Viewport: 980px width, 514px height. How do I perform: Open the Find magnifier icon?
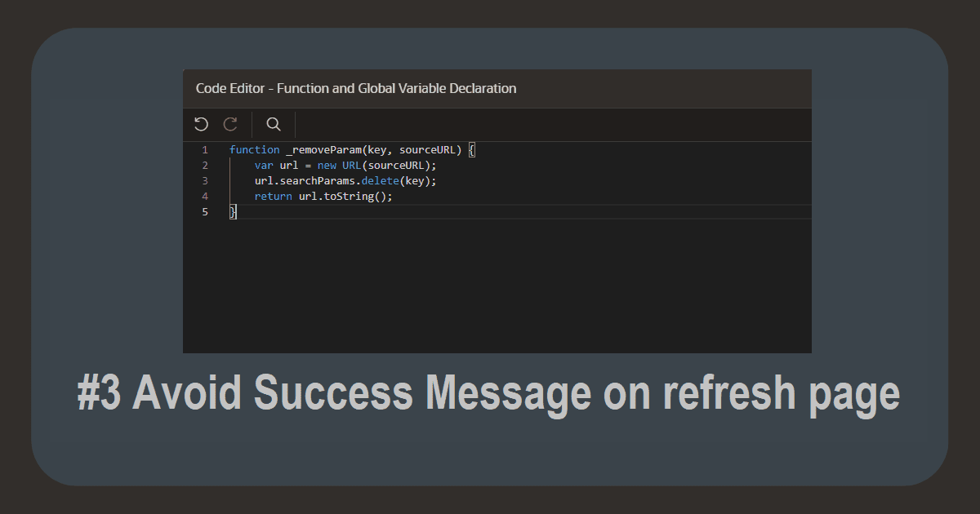click(x=274, y=124)
